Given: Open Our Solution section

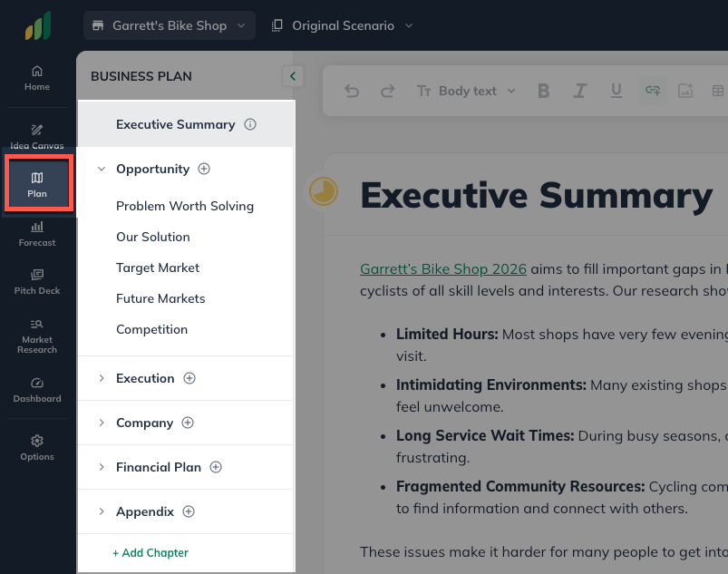Looking at the screenshot, I should pos(152,237).
